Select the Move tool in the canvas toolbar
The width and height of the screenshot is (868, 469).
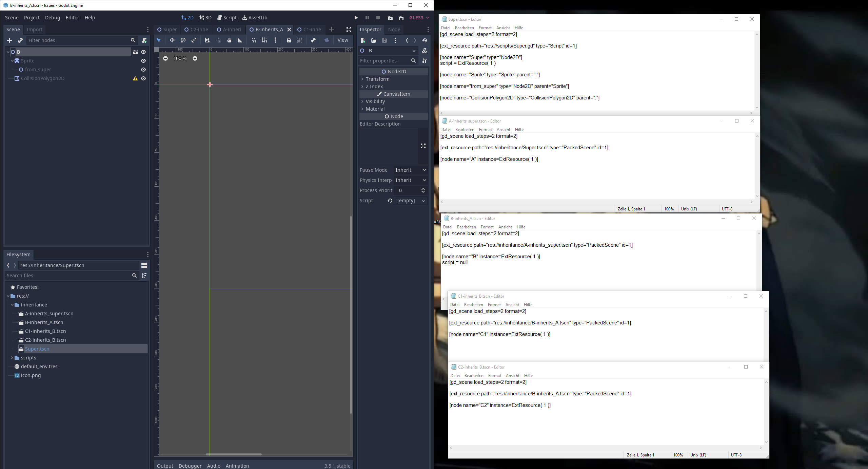[172, 40]
